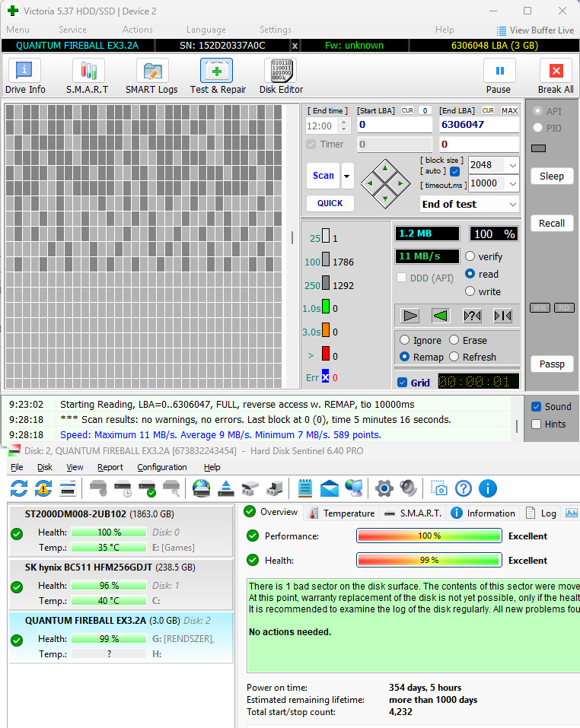Open the Disk Editor tool
This screenshot has height=728, width=580.
coord(281,77)
